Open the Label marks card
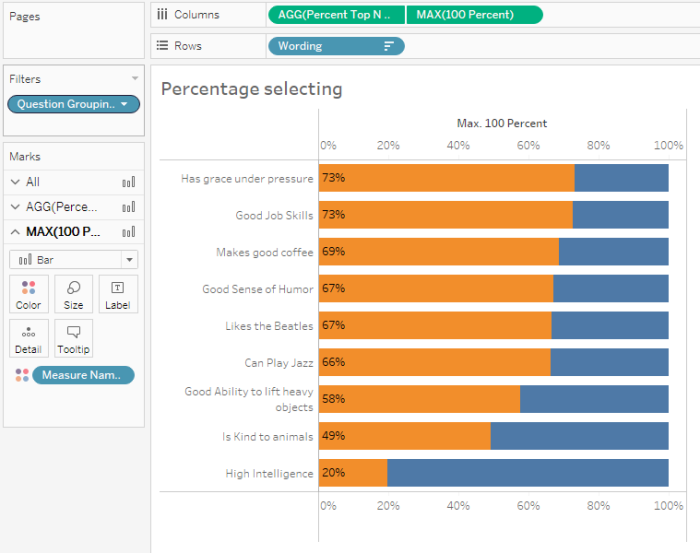The width and height of the screenshot is (700, 553). (x=118, y=294)
